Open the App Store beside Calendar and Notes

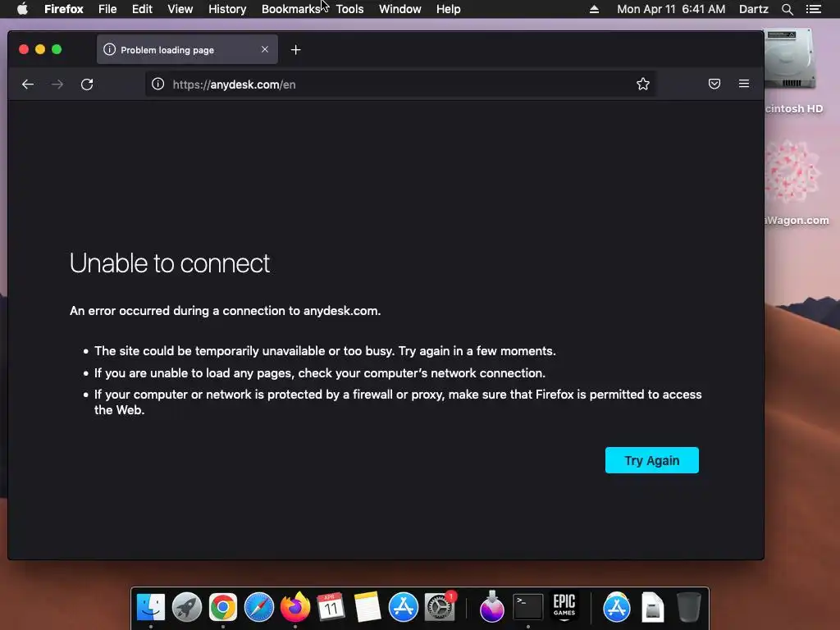403,607
